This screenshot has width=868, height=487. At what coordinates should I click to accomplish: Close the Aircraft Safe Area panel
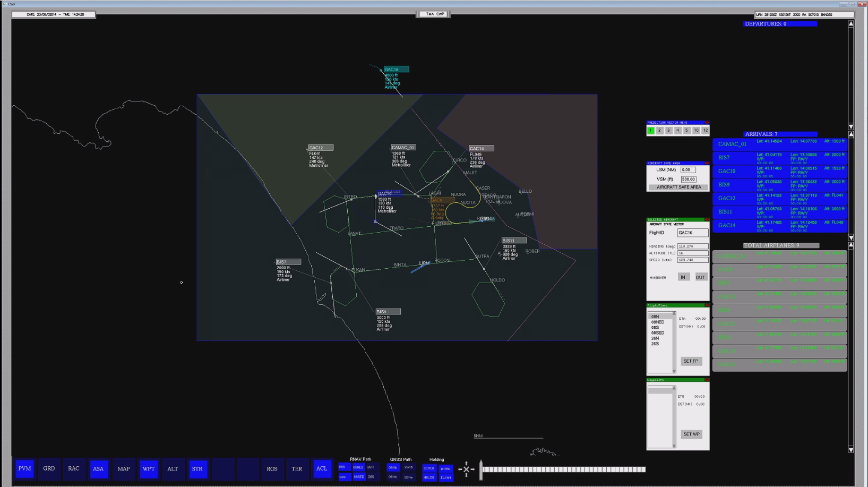pos(707,163)
